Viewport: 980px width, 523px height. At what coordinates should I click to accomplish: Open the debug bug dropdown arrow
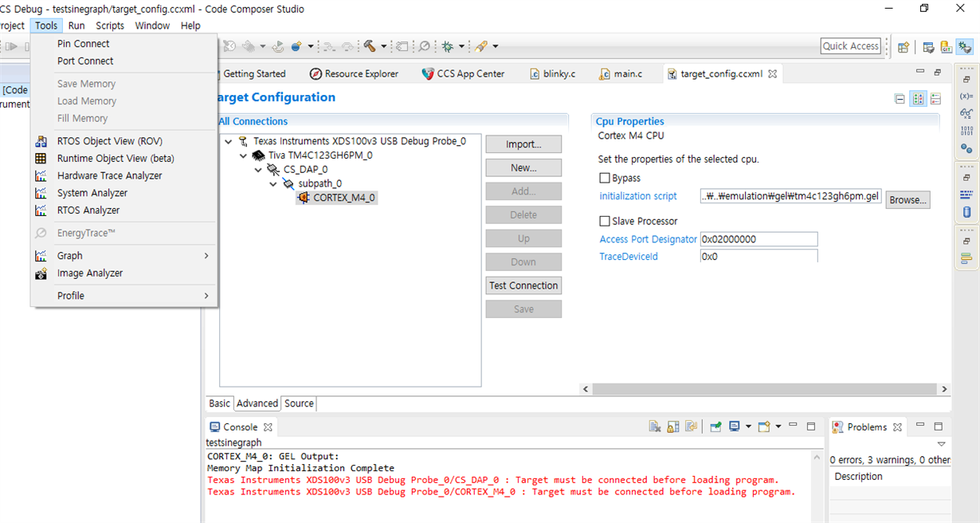[x=461, y=46]
